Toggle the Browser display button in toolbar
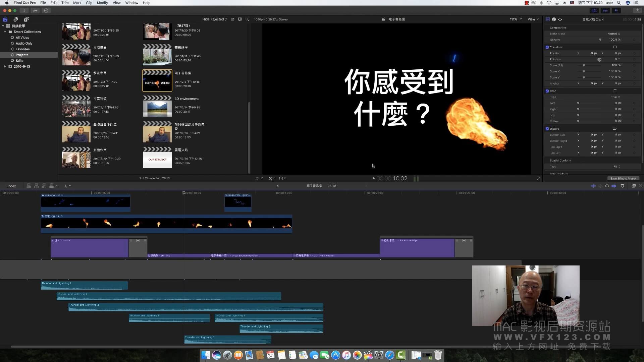This screenshot has height=362, width=644. 594,10
